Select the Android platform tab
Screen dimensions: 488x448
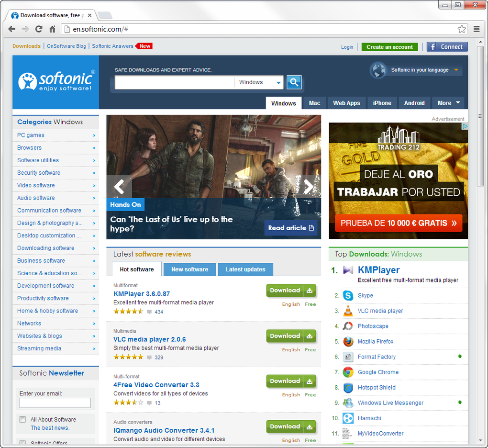click(x=414, y=103)
